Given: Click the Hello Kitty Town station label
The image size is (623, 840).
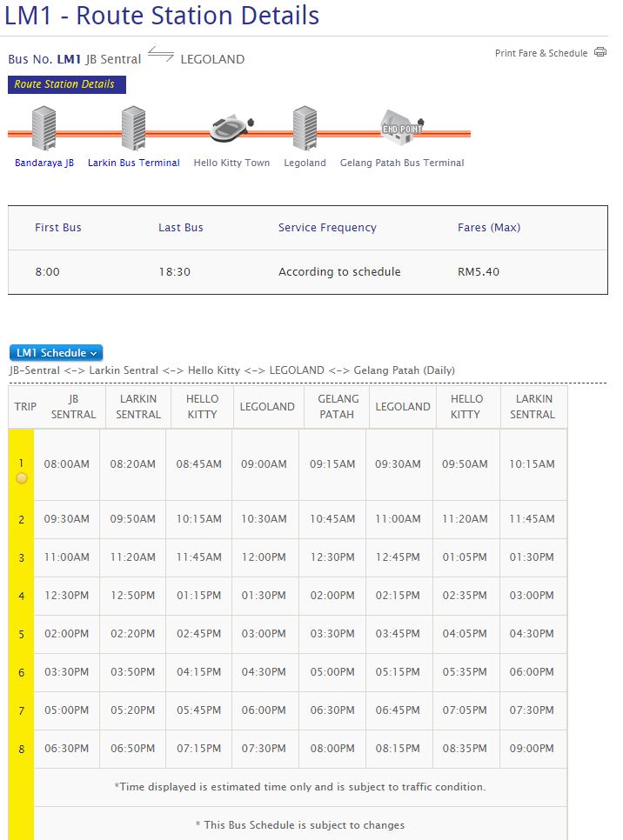Looking at the screenshot, I should click(x=231, y=163).
